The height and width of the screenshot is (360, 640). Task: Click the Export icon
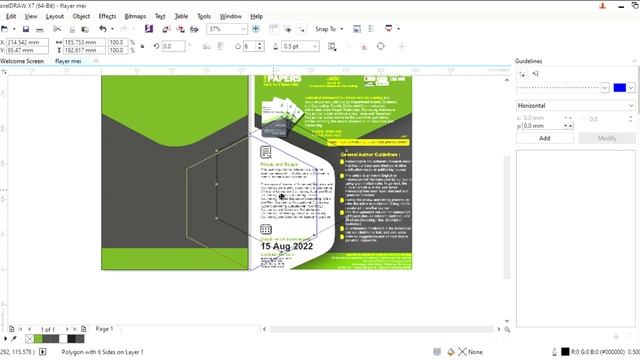tap(180, 29)
